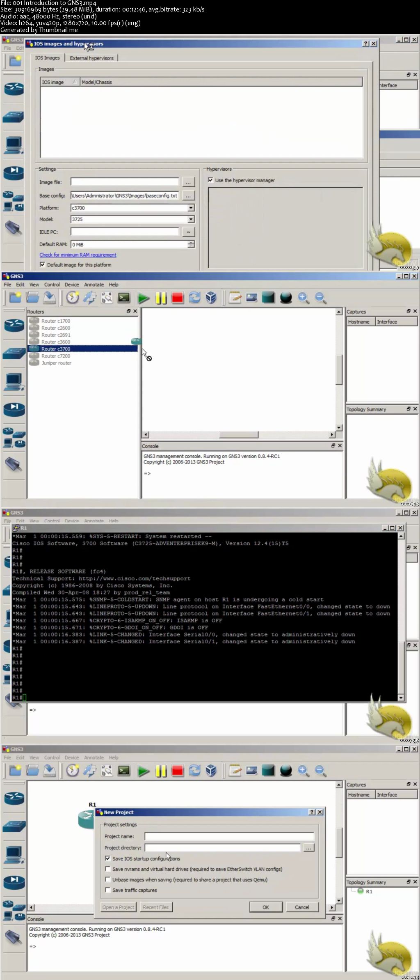Switch to External hypervisors tab
The width and height of the screenshot is (420, 980).
click(91, 58)
